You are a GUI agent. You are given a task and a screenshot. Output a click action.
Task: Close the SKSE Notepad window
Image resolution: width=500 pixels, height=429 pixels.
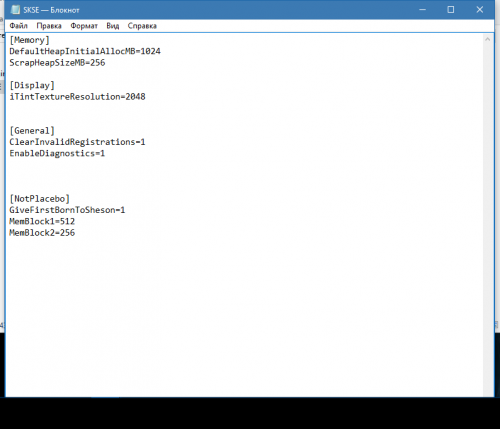480,10
